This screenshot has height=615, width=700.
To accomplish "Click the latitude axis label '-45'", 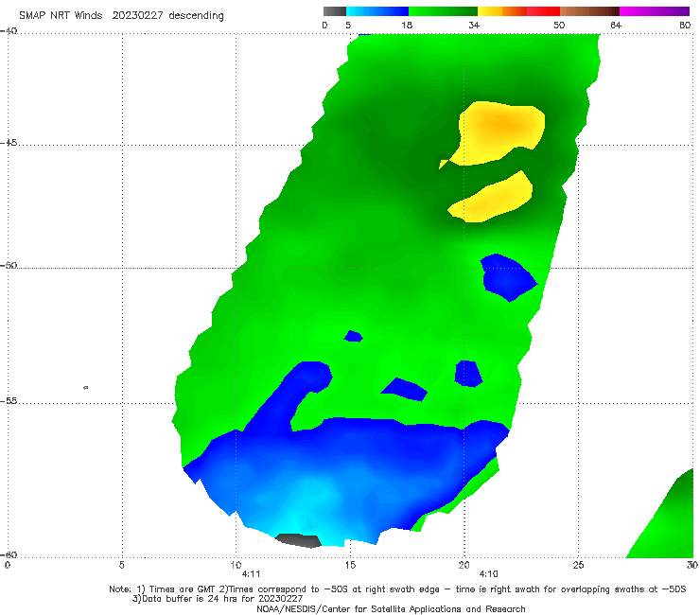I will tap(9, 143).
